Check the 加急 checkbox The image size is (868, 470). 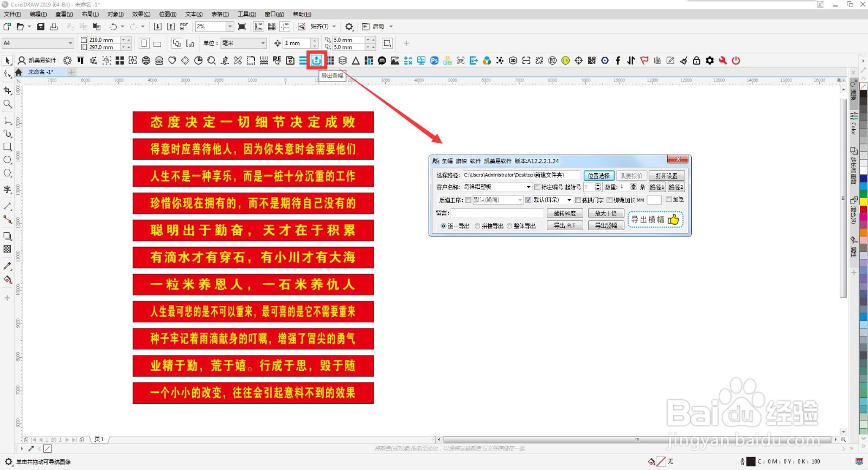click(669, 199)
